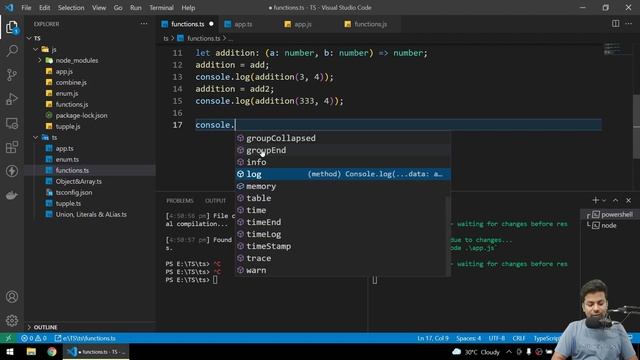The image size is (640, 360).
Task: Change encoding via UTF-8 in status bar
Action: point(497,338)
